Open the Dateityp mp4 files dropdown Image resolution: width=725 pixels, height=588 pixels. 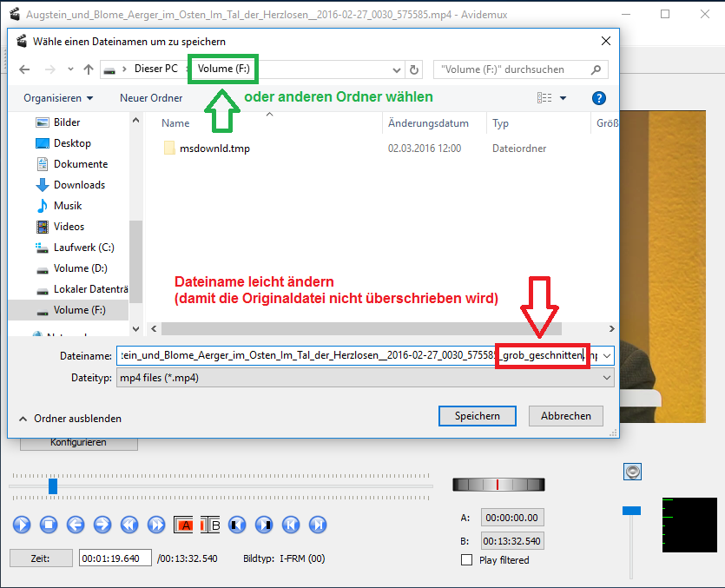point(365,378)
